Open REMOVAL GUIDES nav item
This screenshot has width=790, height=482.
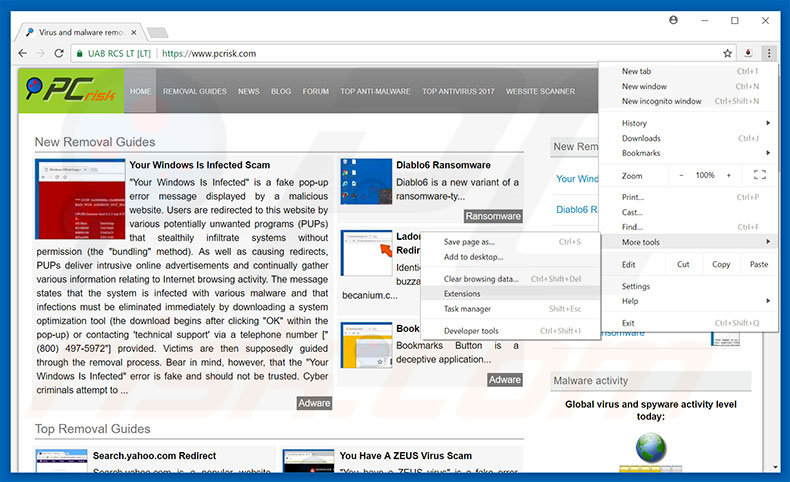(x=194, y=91)
